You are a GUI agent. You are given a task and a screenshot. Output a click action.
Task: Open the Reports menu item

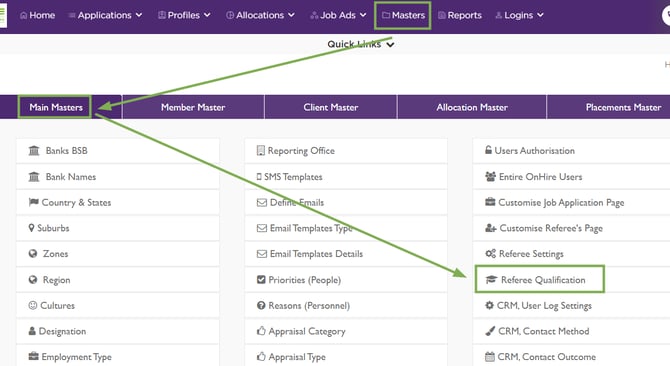[x=460, y=15]
